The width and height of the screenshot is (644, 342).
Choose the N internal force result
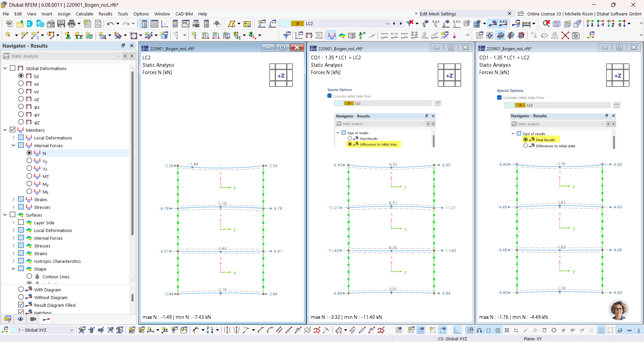29,153
